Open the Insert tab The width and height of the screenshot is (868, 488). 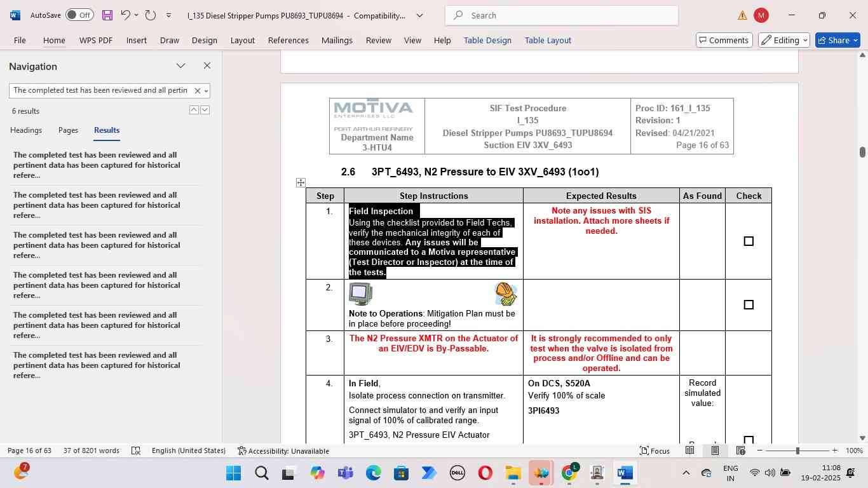click(x=137, y=40)
